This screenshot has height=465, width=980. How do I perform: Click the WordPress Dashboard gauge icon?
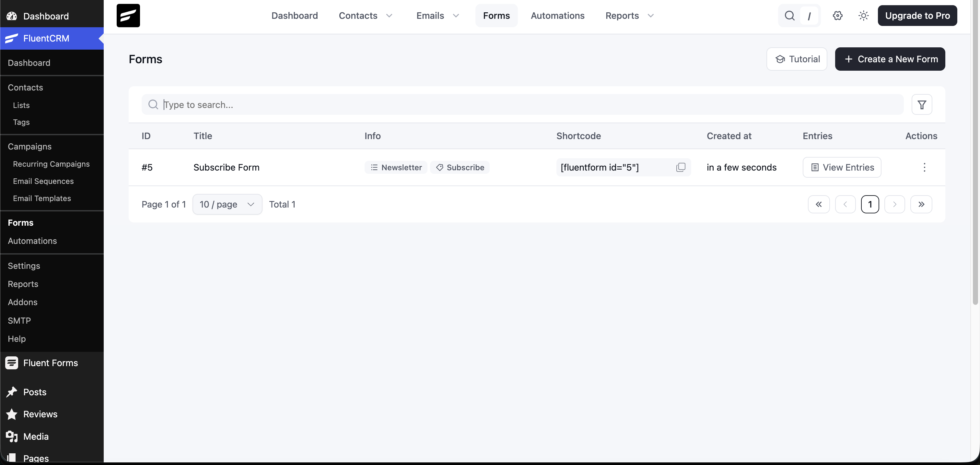12,16
